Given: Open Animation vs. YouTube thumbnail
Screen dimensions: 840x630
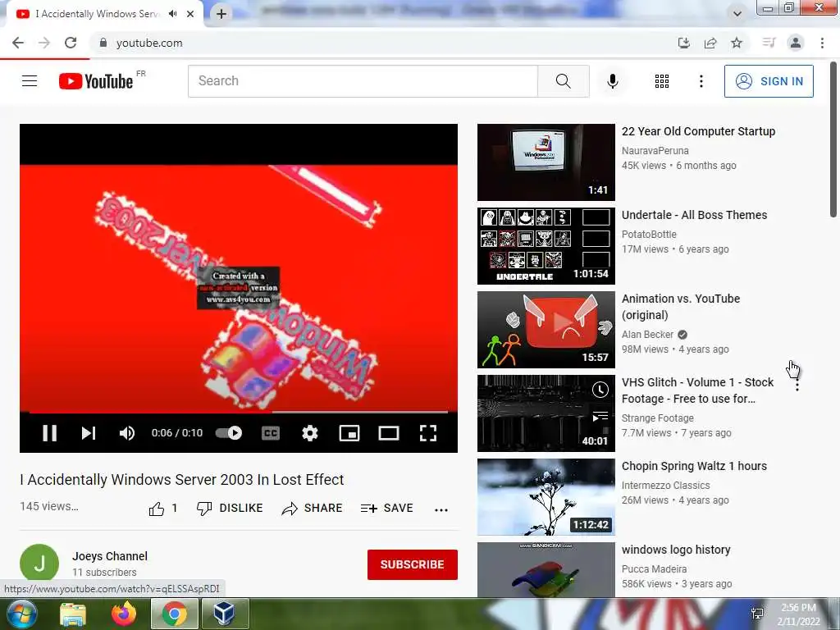Looking at the screenshot, I should [546, 330].
